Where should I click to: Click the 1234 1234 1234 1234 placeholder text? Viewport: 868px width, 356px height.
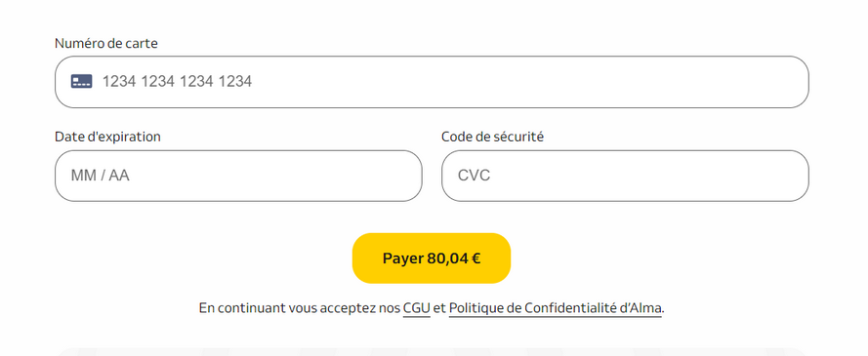[x=177, y=82]
